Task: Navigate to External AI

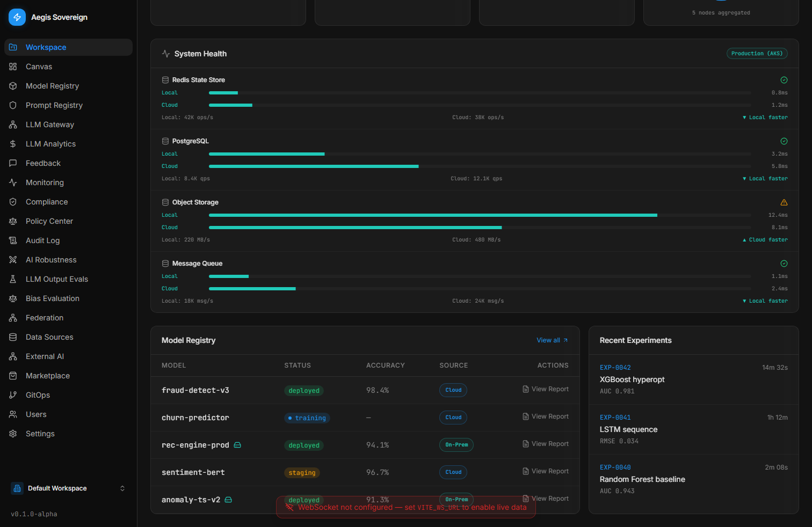Action: tap(68, 356)
